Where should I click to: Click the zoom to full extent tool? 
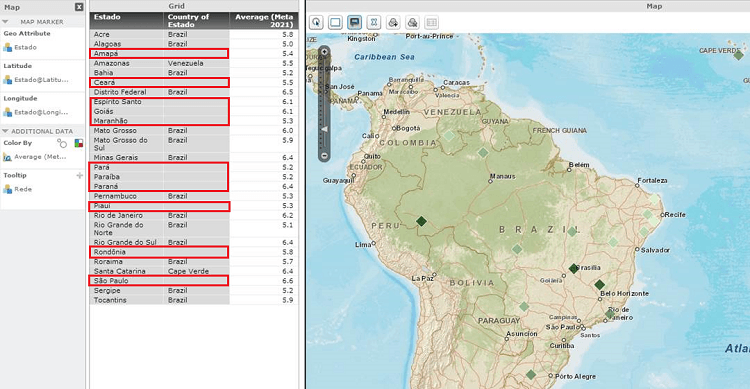(x=374, y=22)
